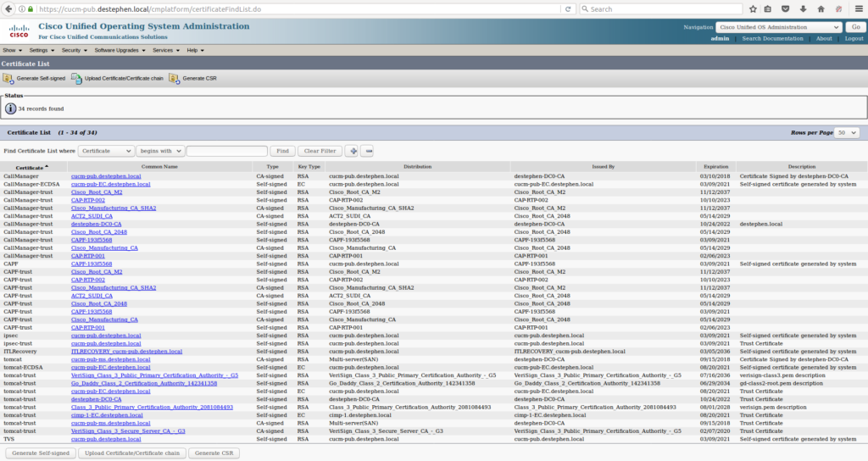Click the 'verisign-class3.pem description' cell
The width and height of the screenshot is (868, 461).
[782, 375]
